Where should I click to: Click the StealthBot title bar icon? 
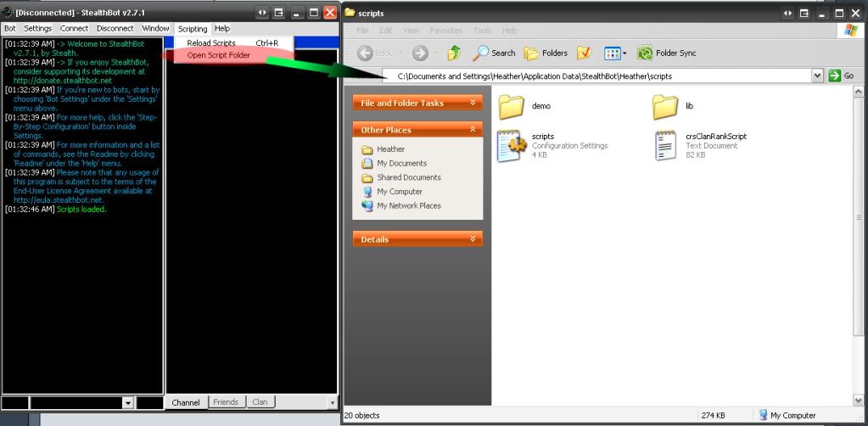(8, 12)
